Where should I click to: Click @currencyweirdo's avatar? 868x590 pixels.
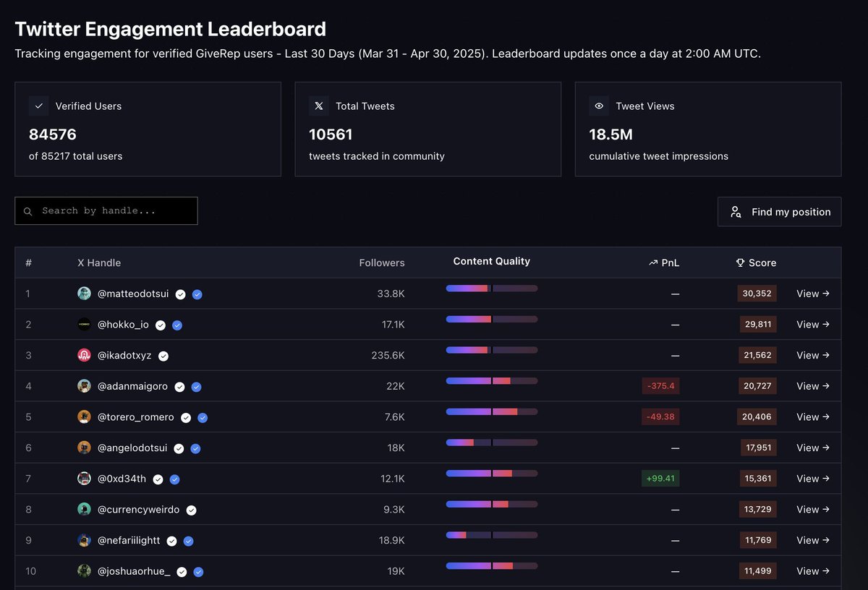click(x=84, y=509)
